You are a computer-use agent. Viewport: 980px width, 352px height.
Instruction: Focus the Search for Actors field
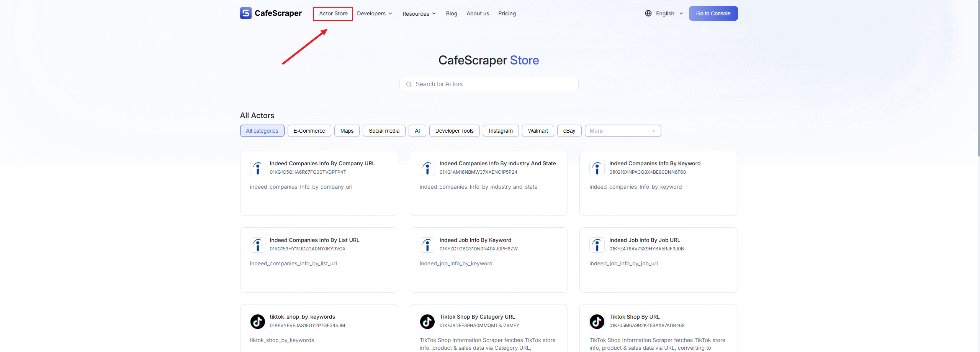click(489, 84)
